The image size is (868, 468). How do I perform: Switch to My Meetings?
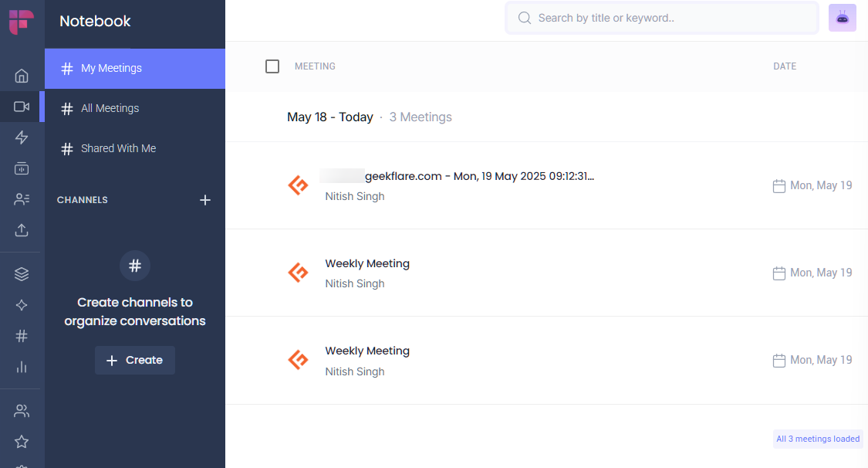point(135,68)
